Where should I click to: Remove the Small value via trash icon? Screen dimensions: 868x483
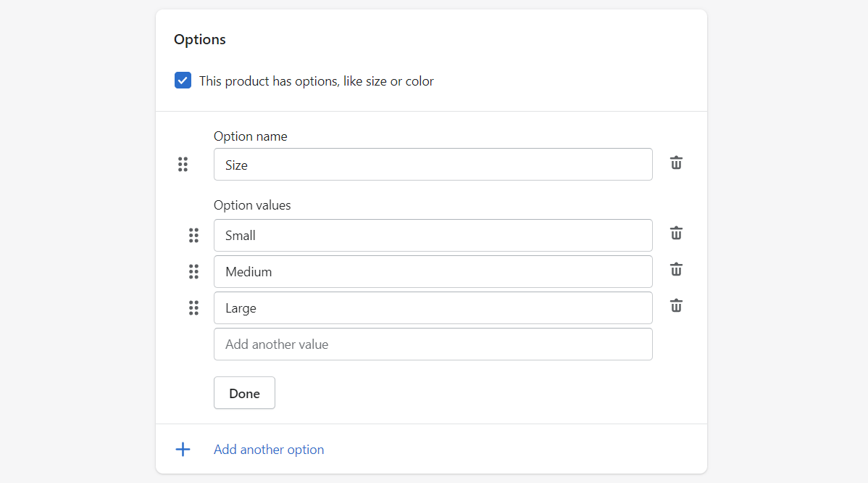coord(676,233)
